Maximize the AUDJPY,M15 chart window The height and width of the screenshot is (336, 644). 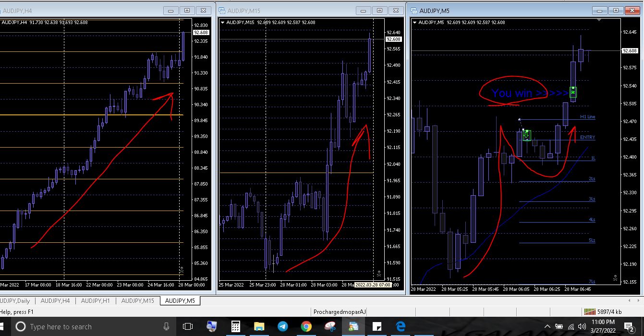pyautogui.click(x=380, y=10)
